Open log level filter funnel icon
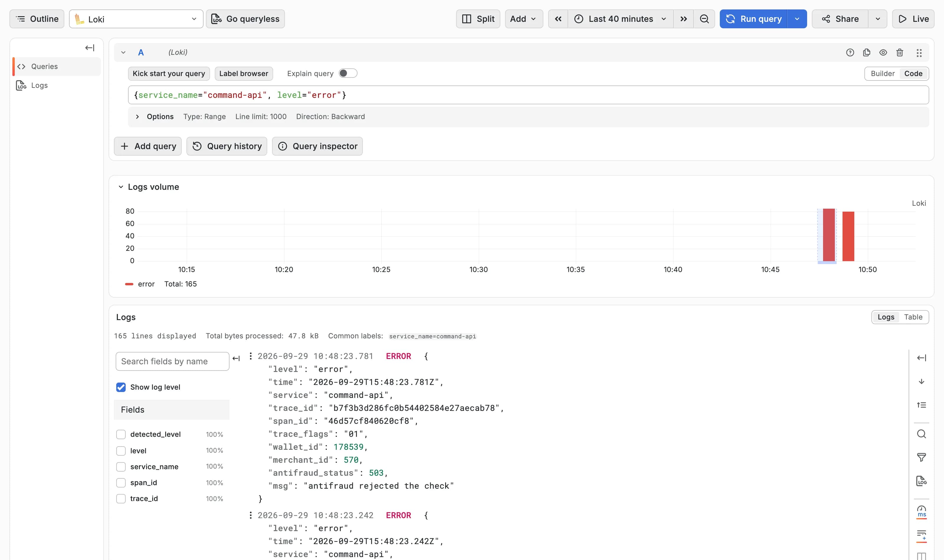 (x=921, y=458)
